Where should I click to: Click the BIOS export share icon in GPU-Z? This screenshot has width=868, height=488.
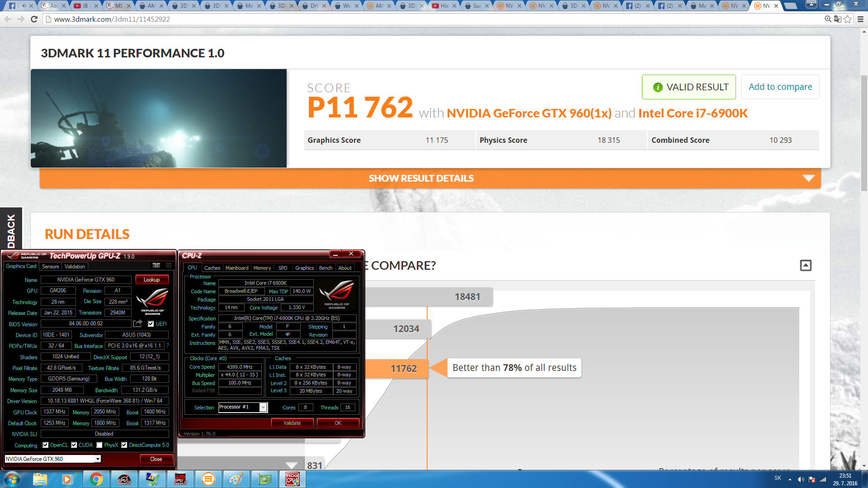[x=138, y=324]
